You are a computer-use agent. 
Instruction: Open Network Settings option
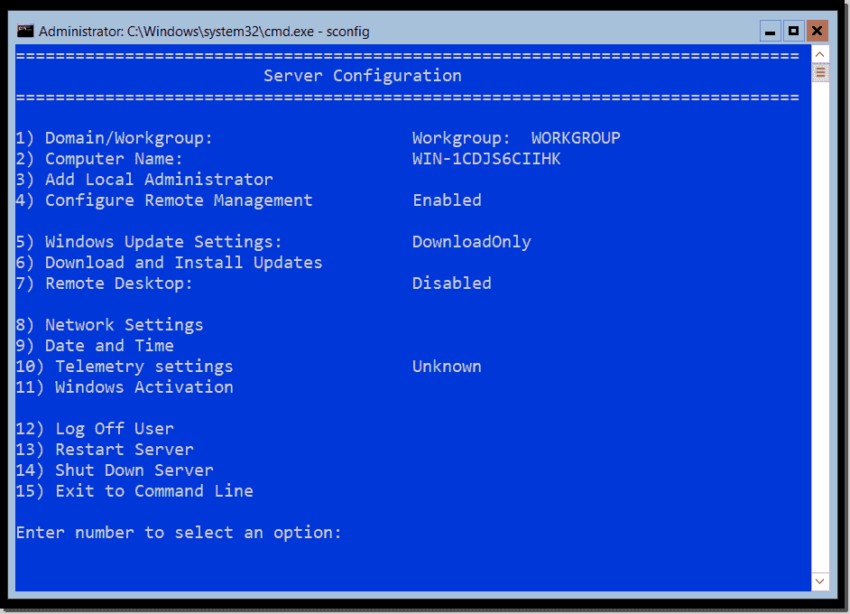coord(108,324)
